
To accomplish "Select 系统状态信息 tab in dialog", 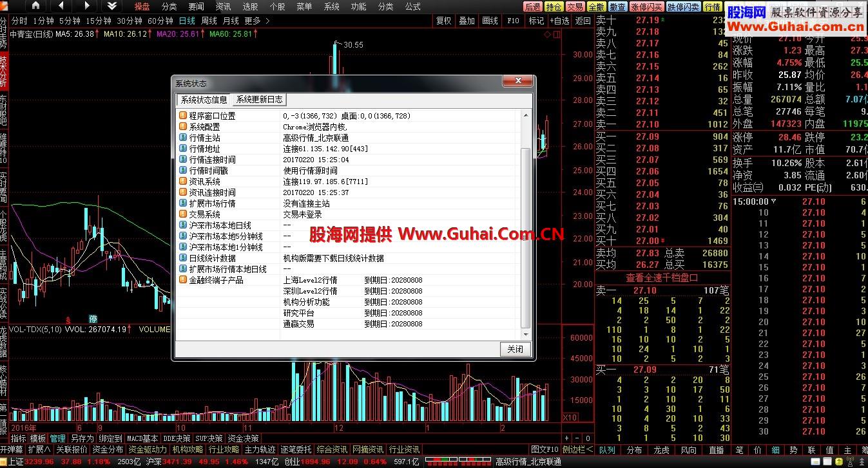I will click(x=204, y=100).
